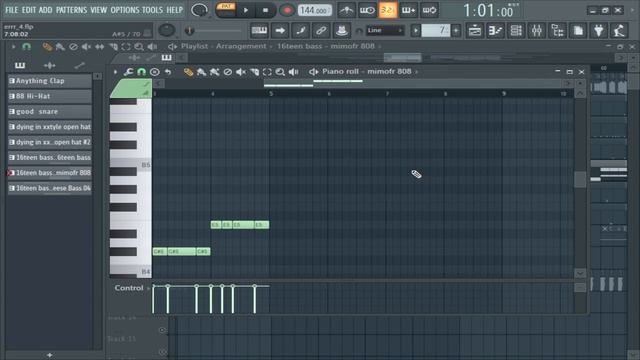The width and height of the screenshot is (640, 360).
Task: Toggle the metronome icon
Action: [346, 10]
